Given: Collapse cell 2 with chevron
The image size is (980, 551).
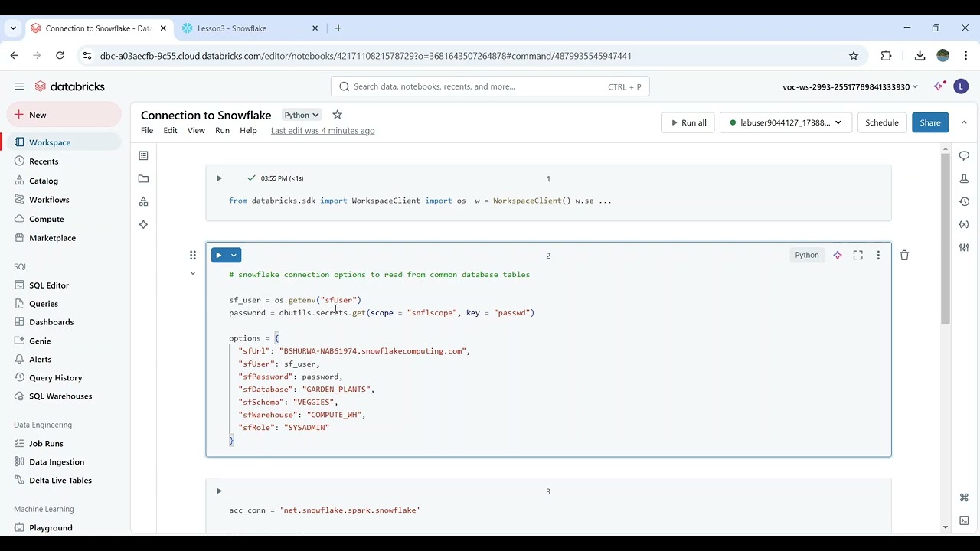Looking at the screenshot, I should (x=193, y=273).
